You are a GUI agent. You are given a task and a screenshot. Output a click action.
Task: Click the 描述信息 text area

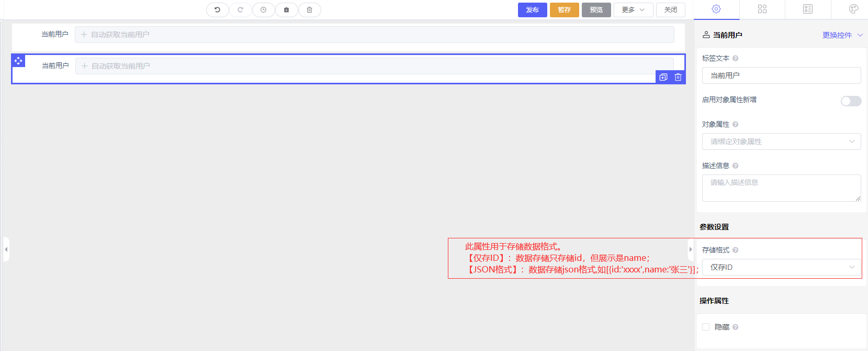[x=781, y=188]
